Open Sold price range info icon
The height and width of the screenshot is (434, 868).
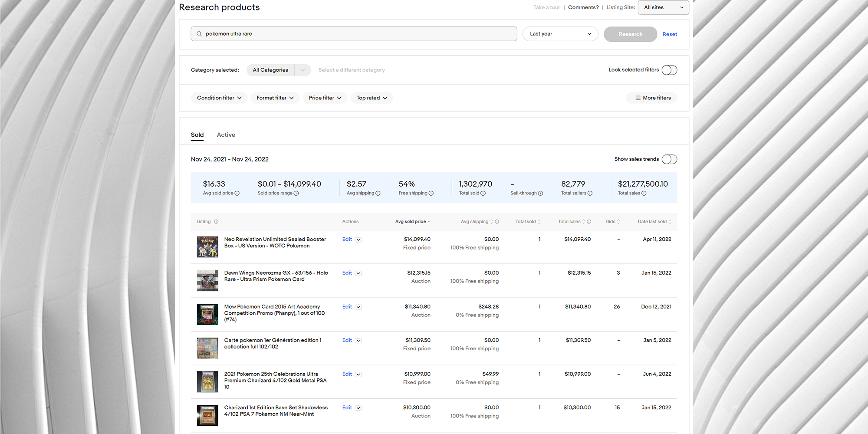coord(296,194)
